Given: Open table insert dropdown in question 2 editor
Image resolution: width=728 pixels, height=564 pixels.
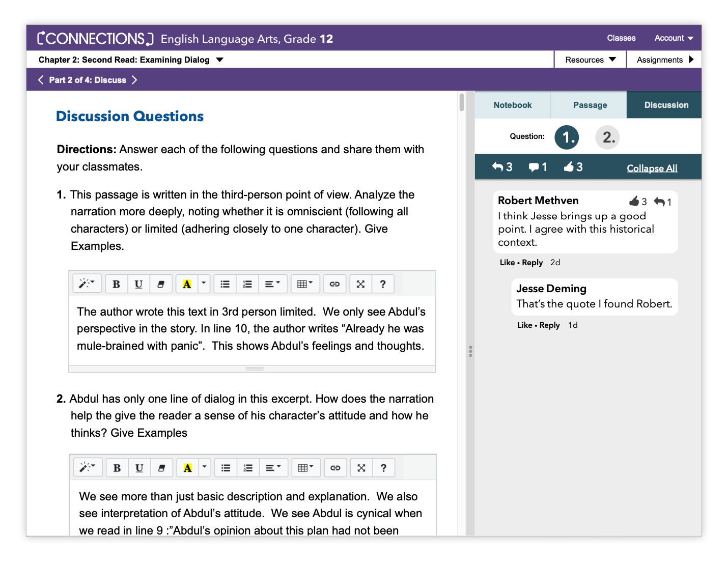Looking at the screenshot, I should pos(306,467).
